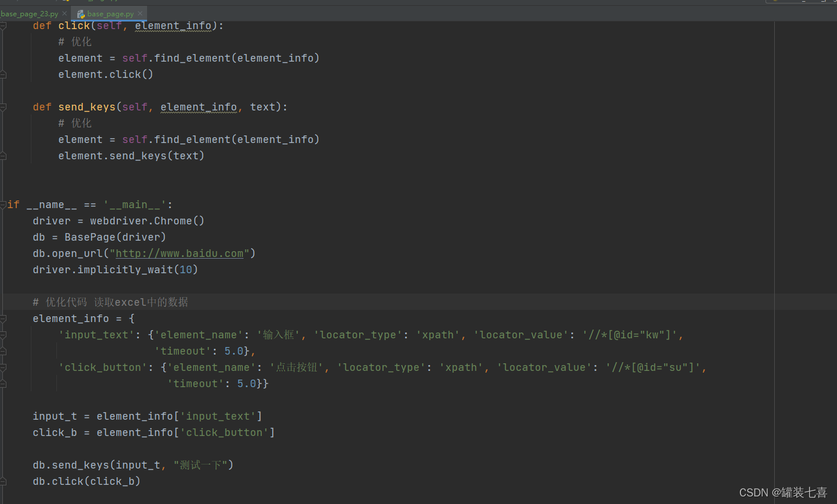Click 'BasePage(driver)' in the db assignment
The image size is (837, 504).
[x=115, y=237]
